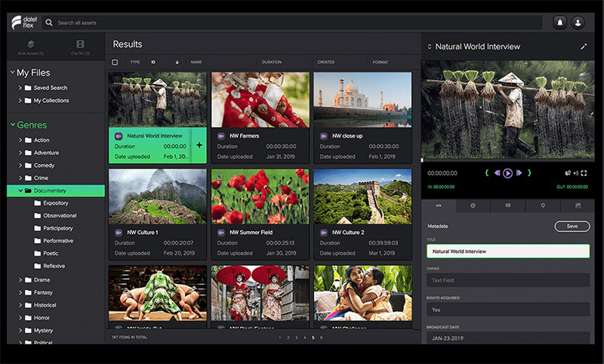This screenshot has width=604, height=364.
Task: Click the video type icon on NW Culture 1
Action: pos(119,233)
